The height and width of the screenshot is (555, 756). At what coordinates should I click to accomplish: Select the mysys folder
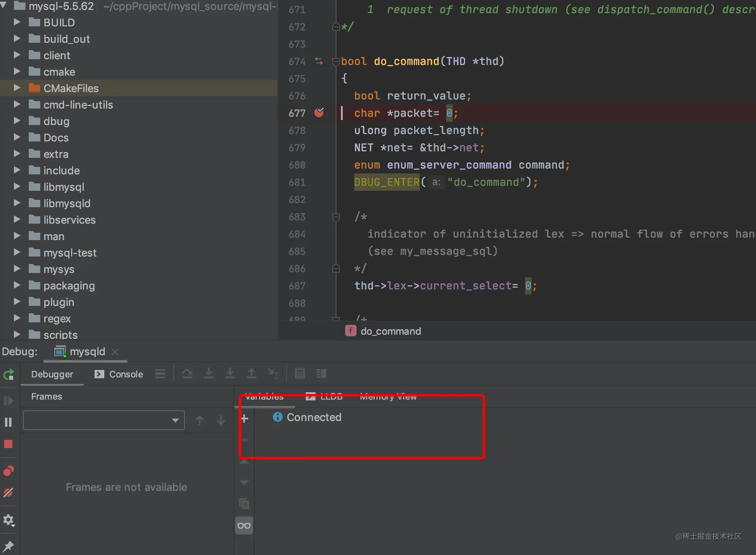(59, 269)
